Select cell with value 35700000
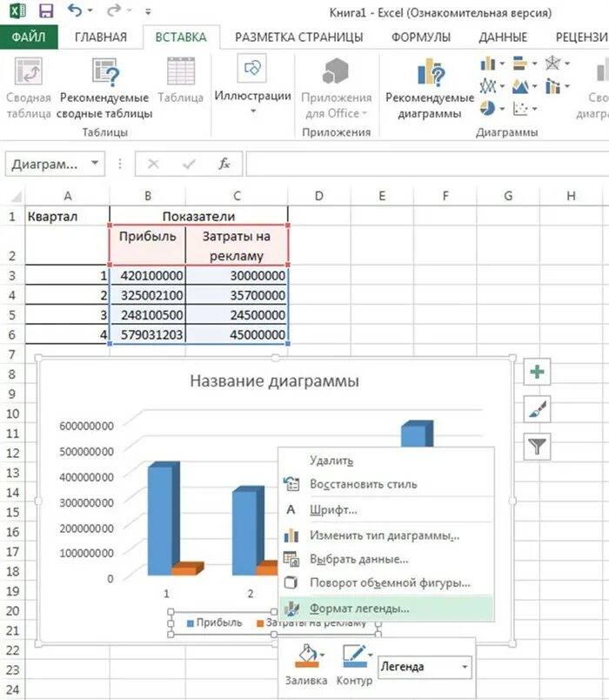This screenshot has width=609, height=700. (x=237, y=295)
